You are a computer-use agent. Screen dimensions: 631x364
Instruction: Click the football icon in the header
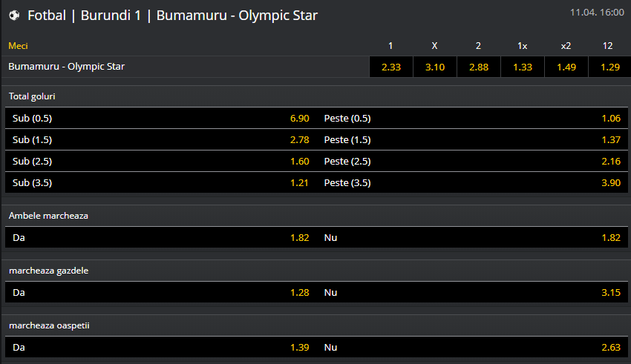[x=14, y=15]
